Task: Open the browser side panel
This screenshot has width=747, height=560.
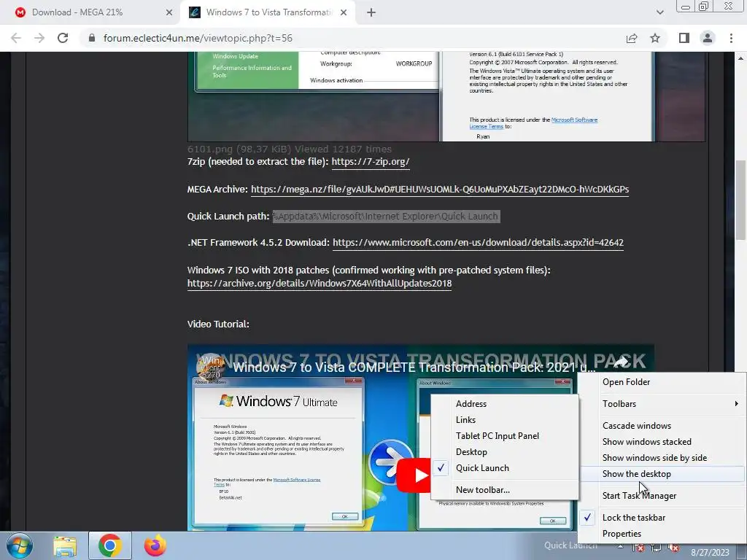Action: pyautogui.click(x=684, y=38)
